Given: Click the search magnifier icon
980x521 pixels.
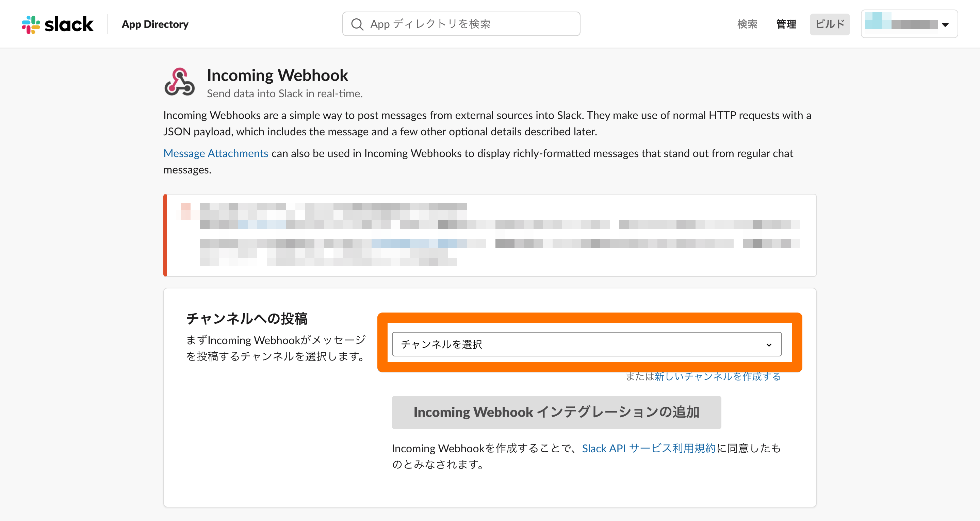Looking at the screenshot, I should 357,24.
